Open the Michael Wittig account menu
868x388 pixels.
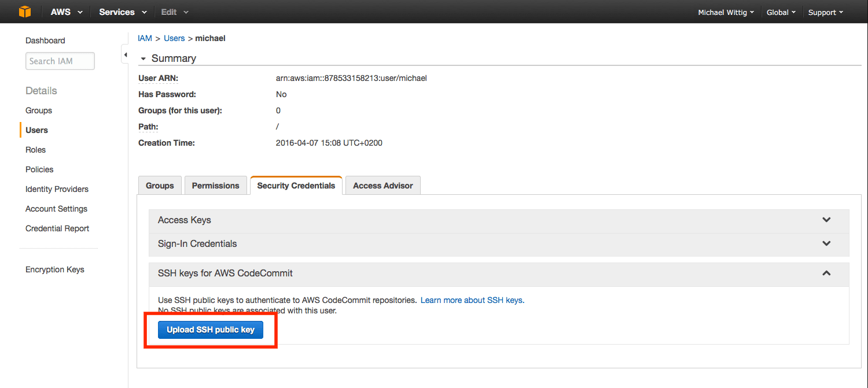(726, 12)
